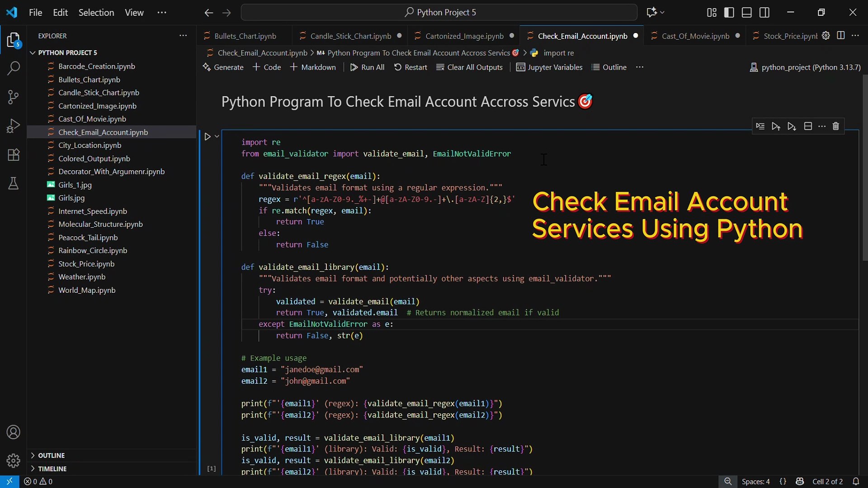Switch to the Cast_Of_Movie.ipynb tab
This screenshot has height=488, width=868.
[695, 36]
